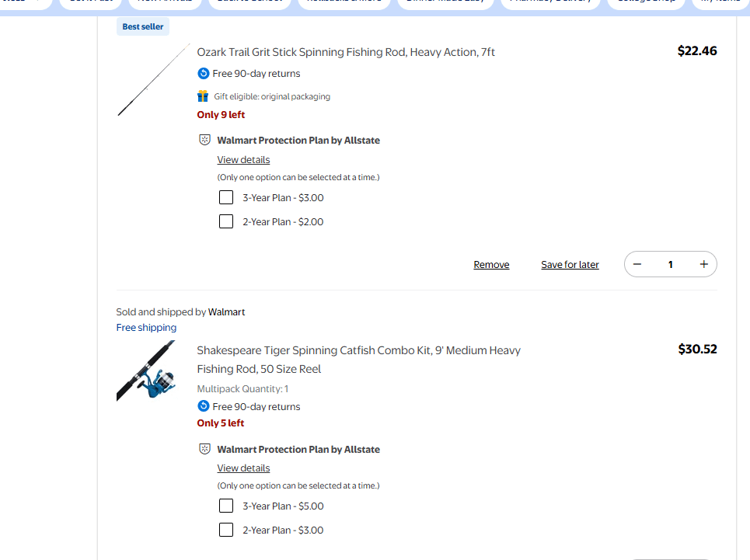This screenshot has height=560, width=750.
Task: Check the 2-Year Plan - $2.00 option
Action: [x=226, y=221]
